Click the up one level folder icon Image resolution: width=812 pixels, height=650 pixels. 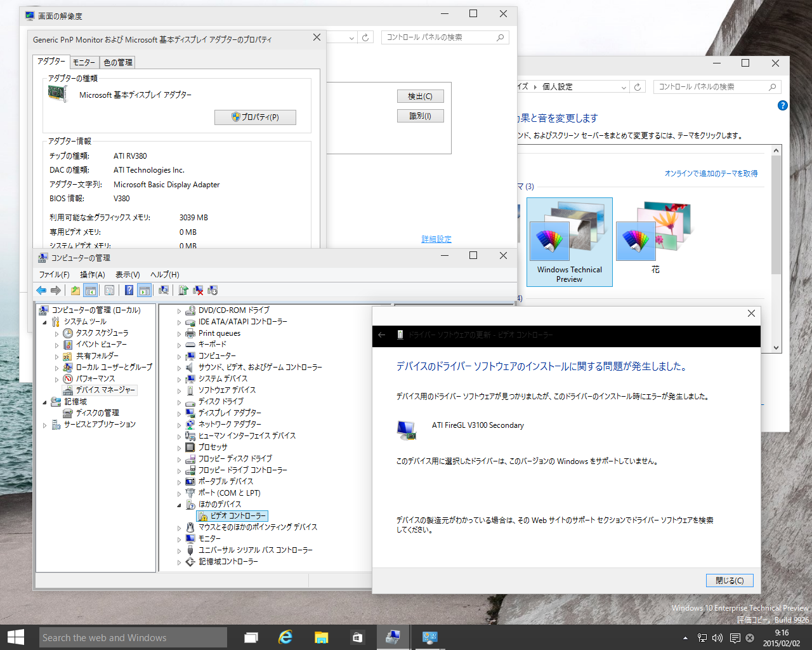(x=75, y=290)
